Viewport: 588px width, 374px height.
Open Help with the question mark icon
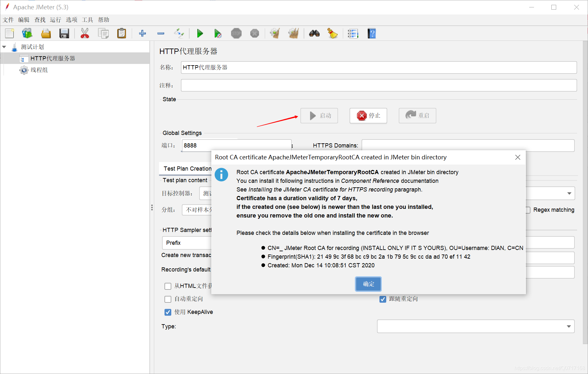tap(372, 33)
